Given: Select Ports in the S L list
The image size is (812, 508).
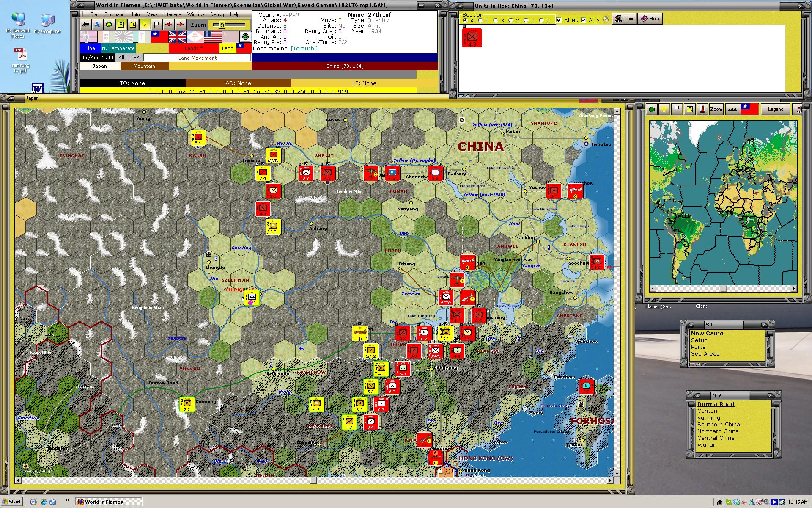Looking at the screenshot, I should click(698, 347).
